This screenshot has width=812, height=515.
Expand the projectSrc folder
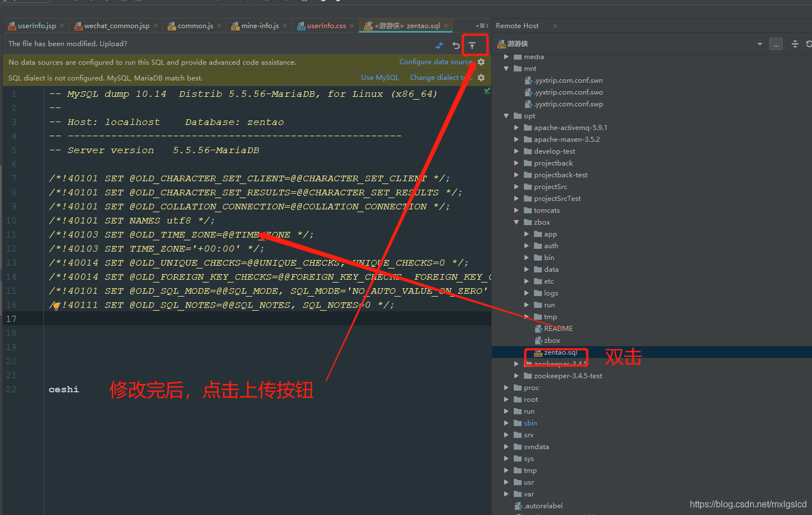[517, 187]
